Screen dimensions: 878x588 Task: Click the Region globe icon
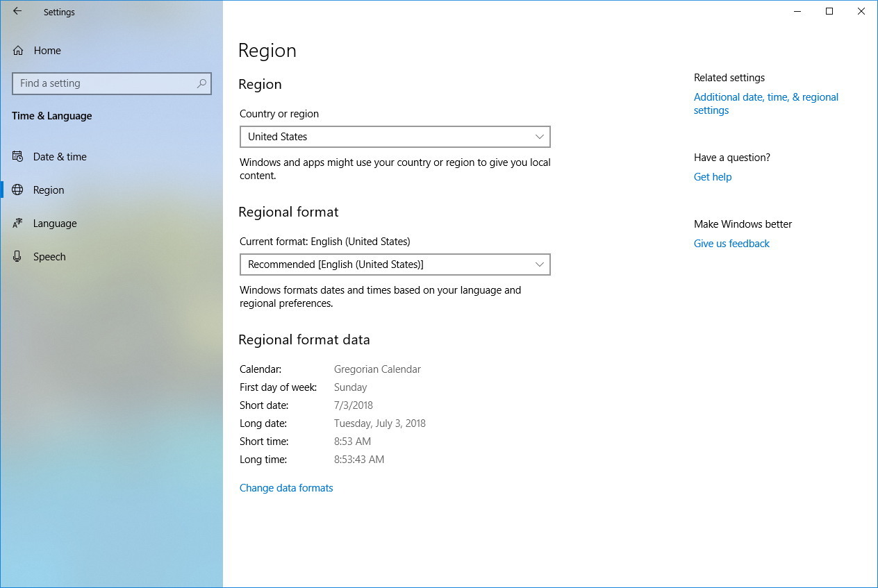(x=18, y=190)
